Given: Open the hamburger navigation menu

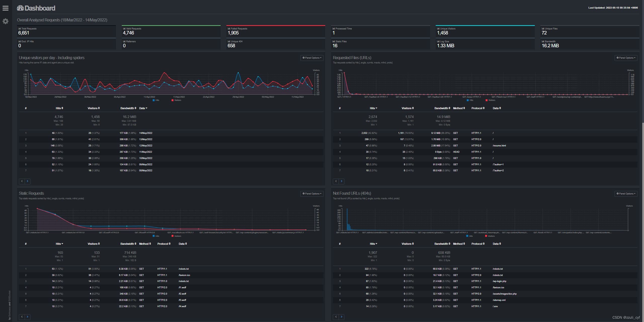Looking at the screenshot, I should point(6,8).
